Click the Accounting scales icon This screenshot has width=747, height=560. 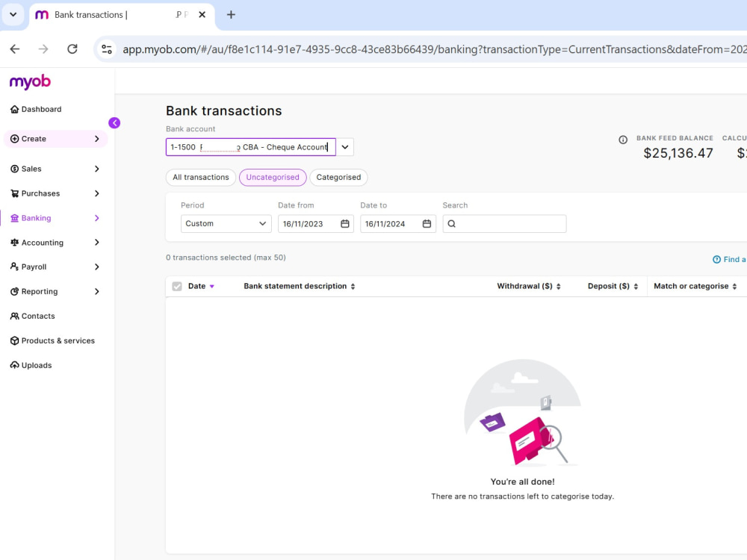(x=15, y=243)
